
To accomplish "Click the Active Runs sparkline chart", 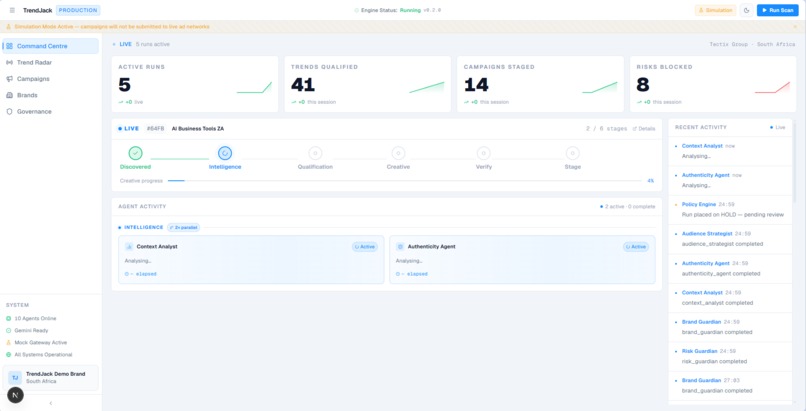I will click(254, 87).
